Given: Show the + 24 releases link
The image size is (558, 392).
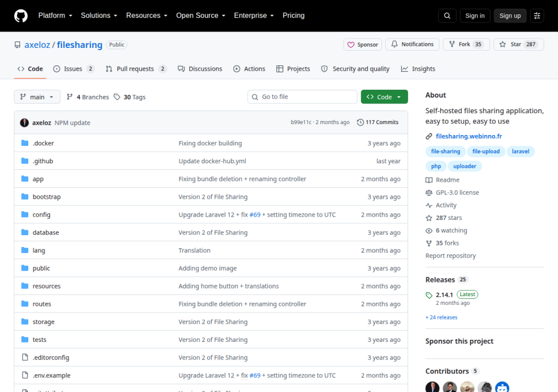Looking at the screenshot, I should [x=441, y=317].
